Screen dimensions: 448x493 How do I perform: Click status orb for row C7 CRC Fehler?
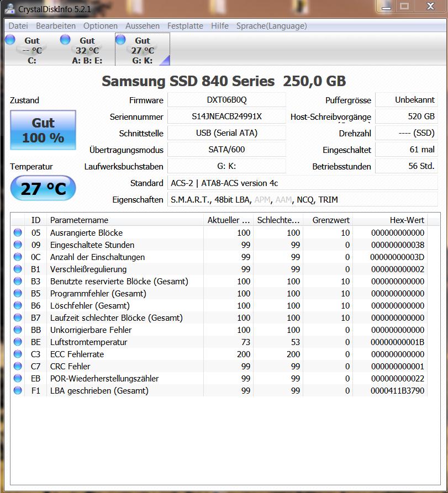pos(18,366)
